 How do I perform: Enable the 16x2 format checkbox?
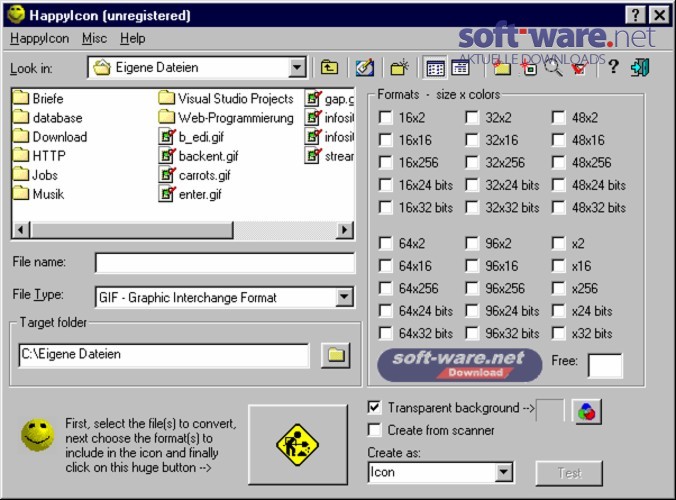(385, 118)
